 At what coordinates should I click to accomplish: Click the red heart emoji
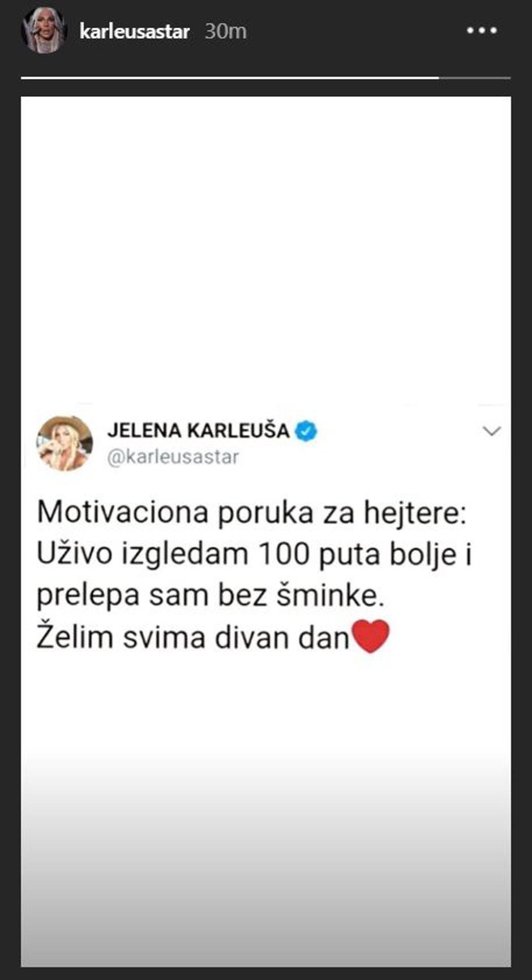[371, 636]
